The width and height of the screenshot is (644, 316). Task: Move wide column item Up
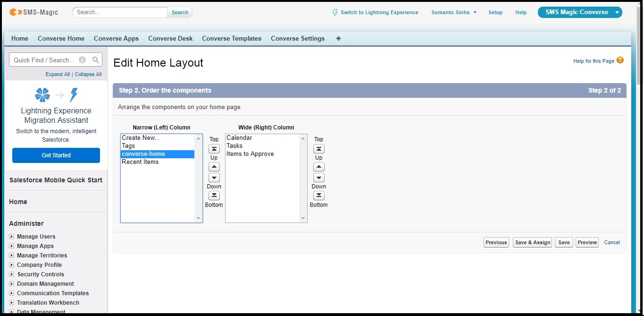point(319,167)
